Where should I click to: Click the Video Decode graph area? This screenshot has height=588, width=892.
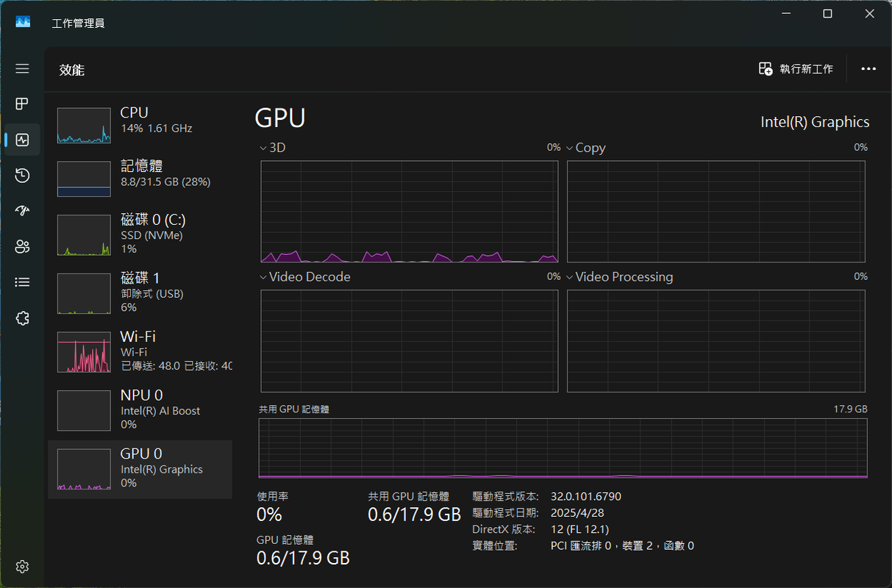(410, 341)
